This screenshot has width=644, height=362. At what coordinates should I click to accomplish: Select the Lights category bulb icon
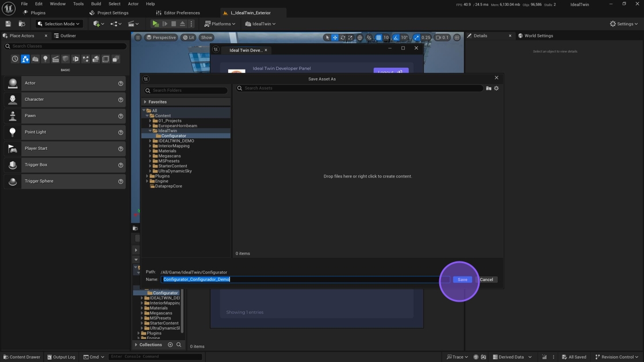45,59
